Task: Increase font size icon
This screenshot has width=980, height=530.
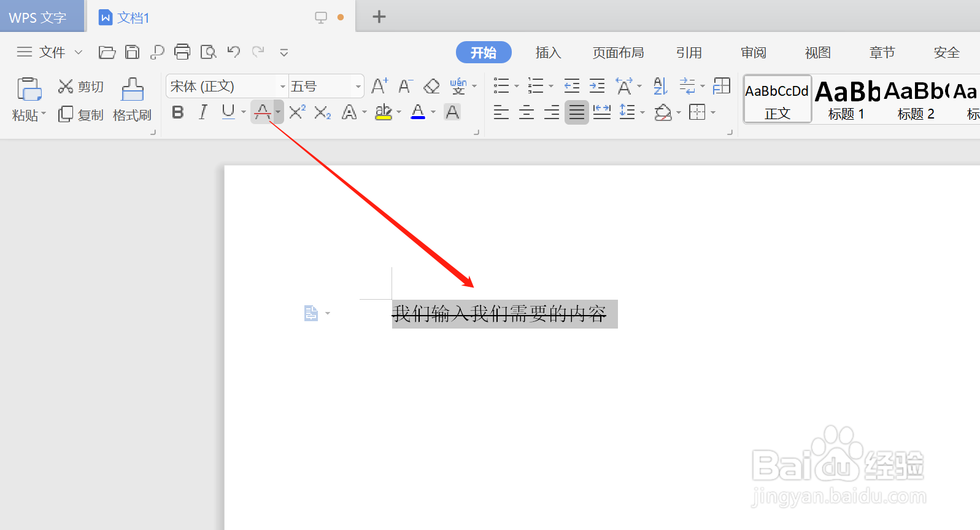Action: [x=379, y=86]
